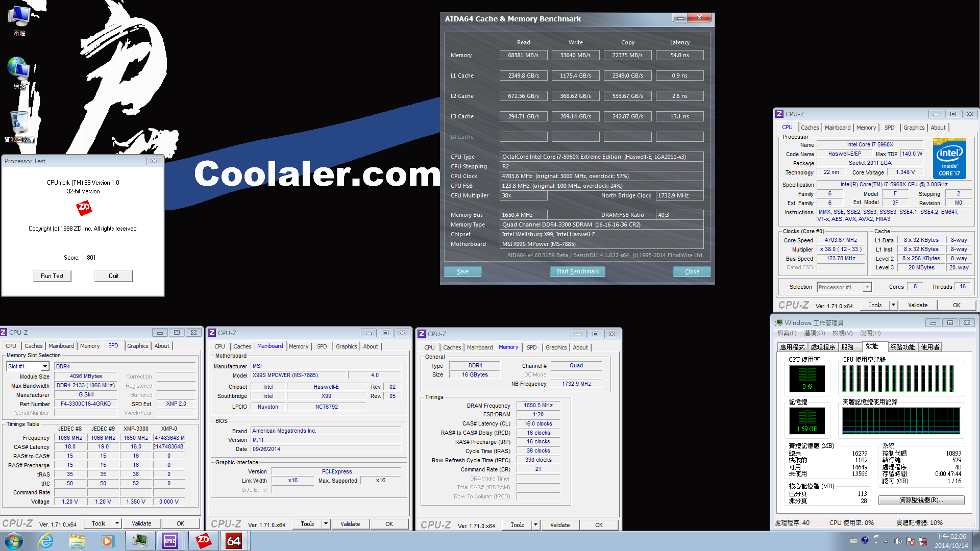Screen dimensions: 980x551
Task: Switch to 網路功能 tab in Task Manager
Action: coord(902,347)
